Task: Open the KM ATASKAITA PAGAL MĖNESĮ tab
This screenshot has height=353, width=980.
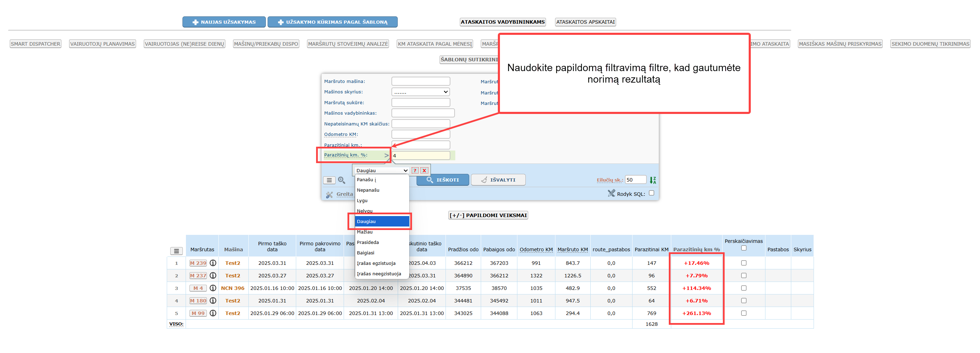Action: tap(434, 44)
